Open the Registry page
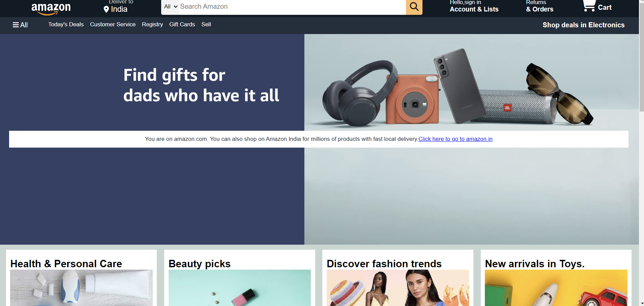644x306 pixels. click(x=152, y=25)
